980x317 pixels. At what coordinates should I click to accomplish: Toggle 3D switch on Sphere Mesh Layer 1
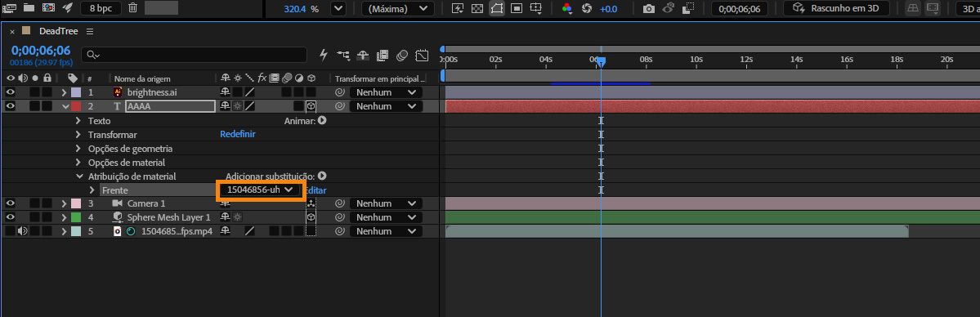pos(311,217)
